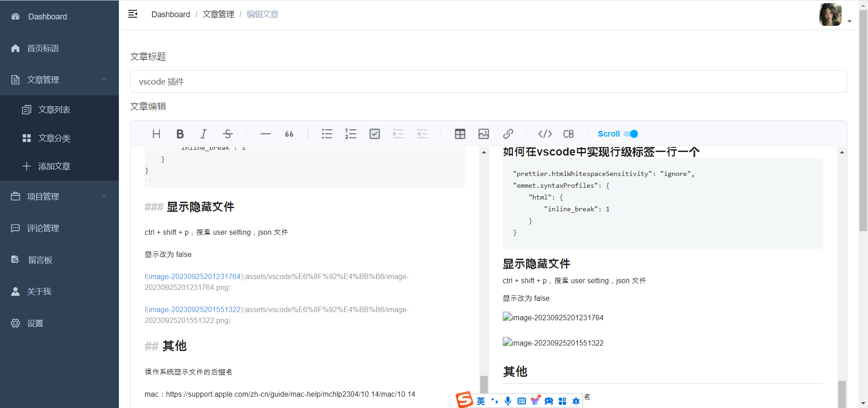The image size is (868, 408).
Task: Go to 文章管理 breadcrumb link
Action: 218,14
